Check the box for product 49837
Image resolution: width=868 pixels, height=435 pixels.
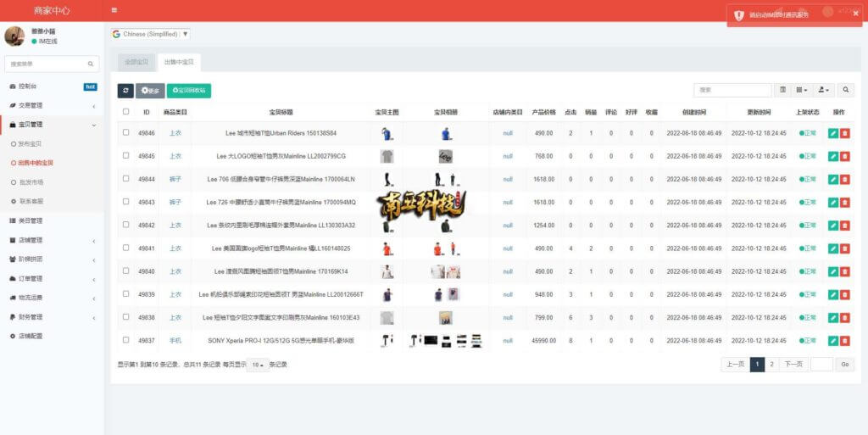[x=125, y=340]
